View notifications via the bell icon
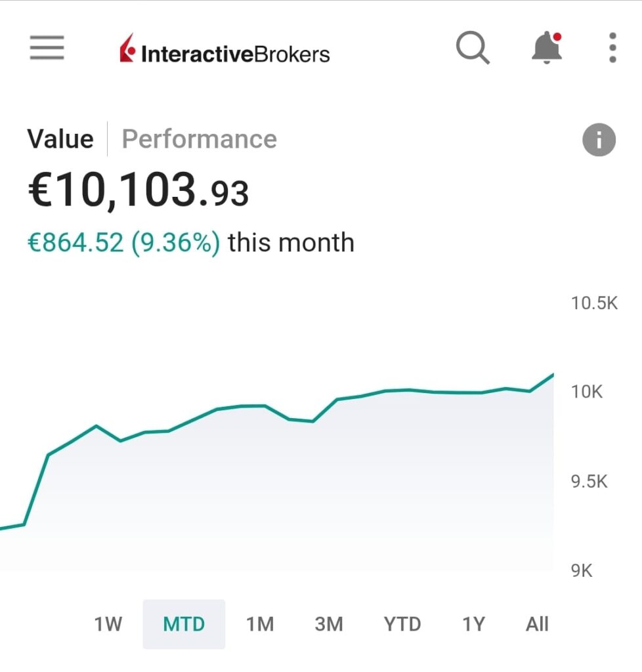The width and height of the screenshot is (642, 672). (x=546, y=48)
